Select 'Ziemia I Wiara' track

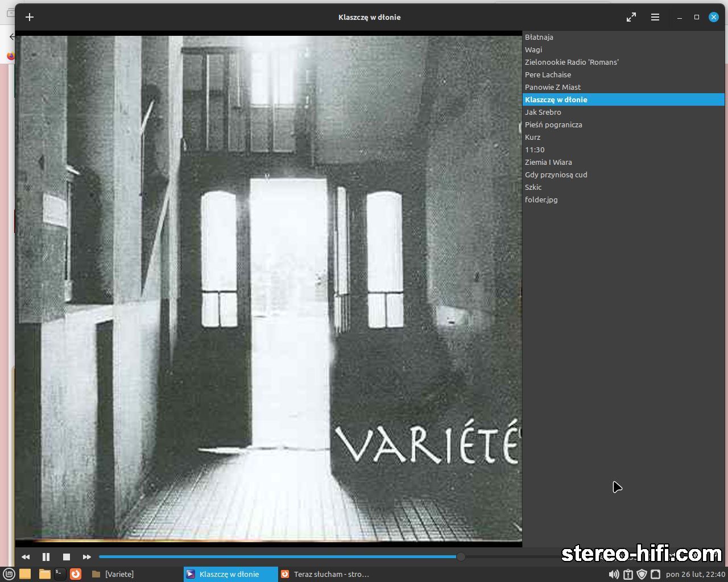[623, 162]
